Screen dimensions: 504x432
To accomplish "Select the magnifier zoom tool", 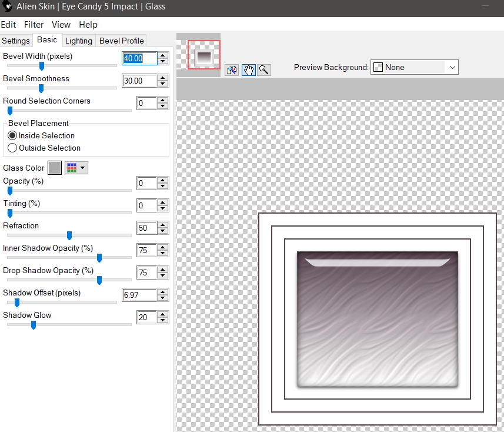I will click(x=264, y=70).
